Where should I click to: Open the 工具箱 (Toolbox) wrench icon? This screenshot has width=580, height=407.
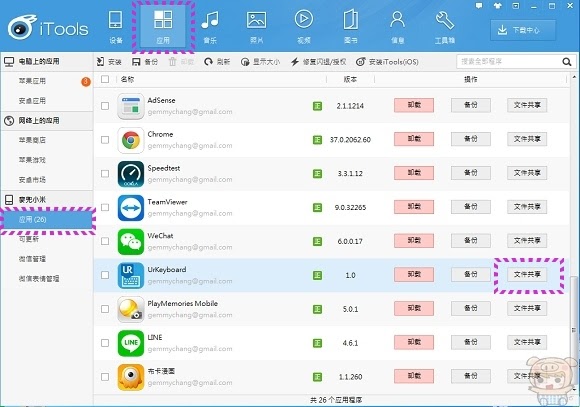click(x=445, y=20)
